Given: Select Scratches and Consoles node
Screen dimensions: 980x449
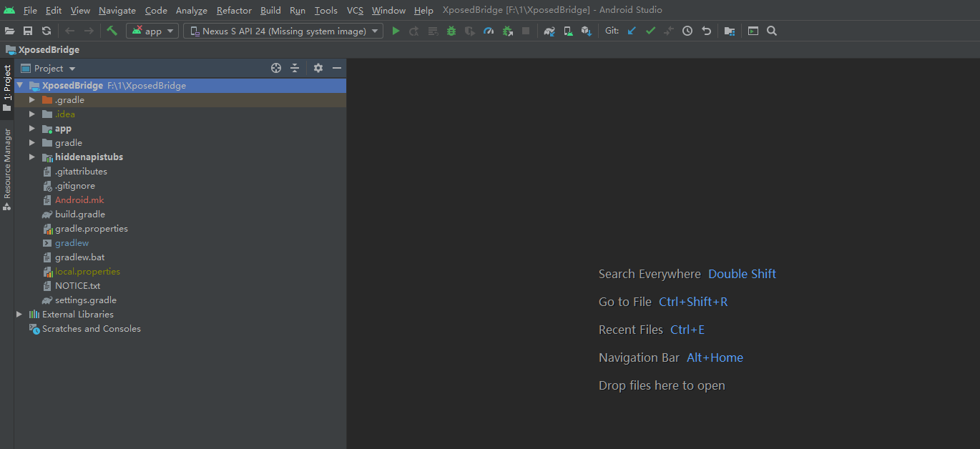Looking at the screenshot, I should 92,329.
